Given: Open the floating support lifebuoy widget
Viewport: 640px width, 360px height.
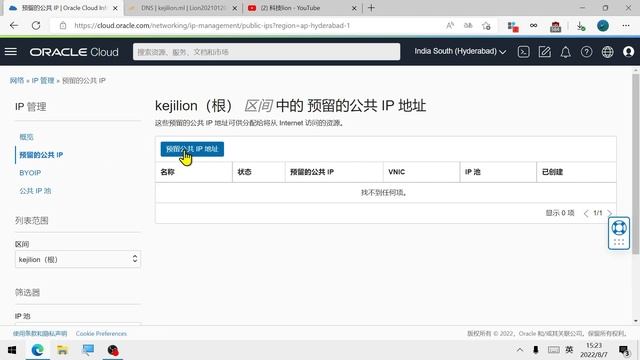Looking at the screenshot, I should pyautogui.click(x=619, y=233).
